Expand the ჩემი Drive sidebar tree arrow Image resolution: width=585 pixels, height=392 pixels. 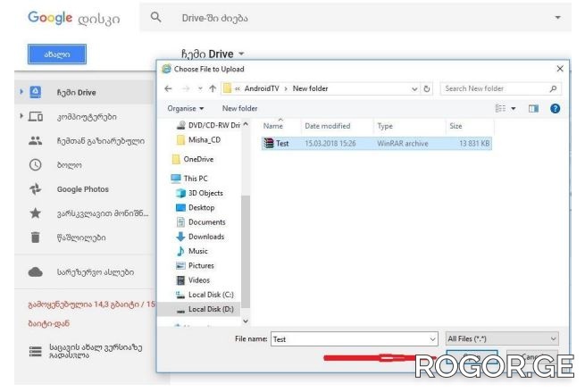point(21,92)
